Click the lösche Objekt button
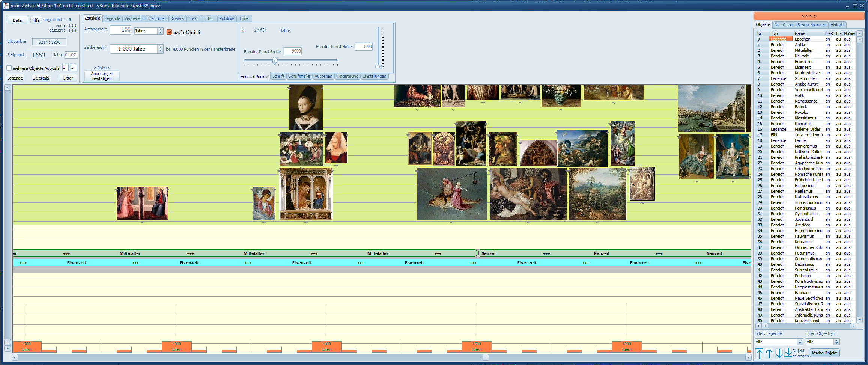 click(x=824, y=353)
